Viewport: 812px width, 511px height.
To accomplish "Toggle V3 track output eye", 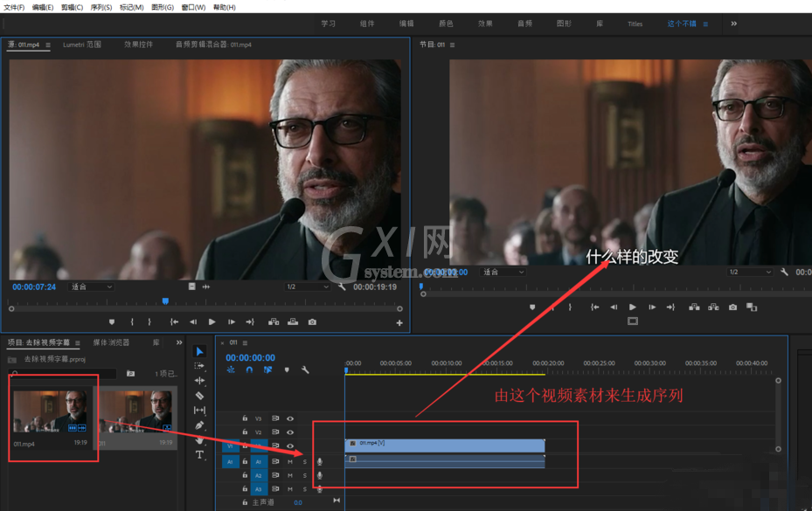I will pos(290,418).
